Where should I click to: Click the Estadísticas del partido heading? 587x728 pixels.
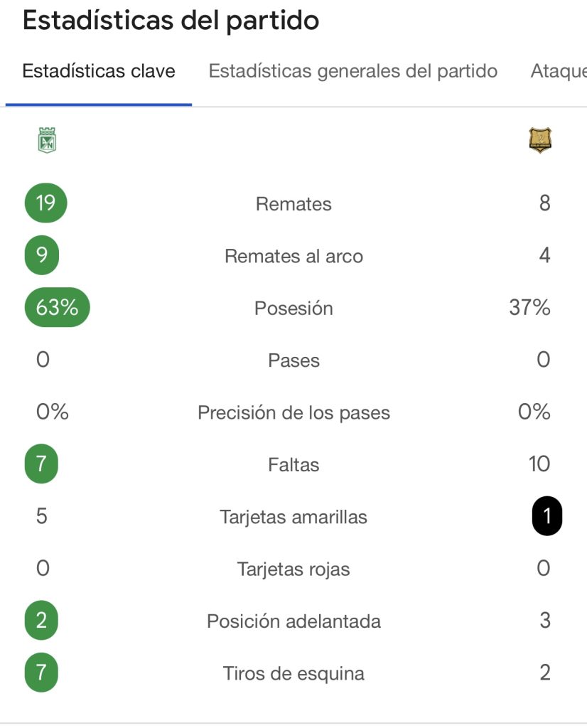[x=171, y=21]
